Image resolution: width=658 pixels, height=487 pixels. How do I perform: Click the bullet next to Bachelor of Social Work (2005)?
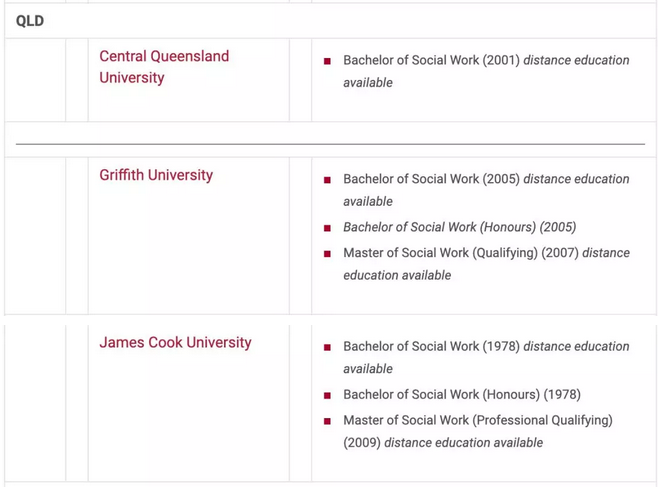point(327,180)
